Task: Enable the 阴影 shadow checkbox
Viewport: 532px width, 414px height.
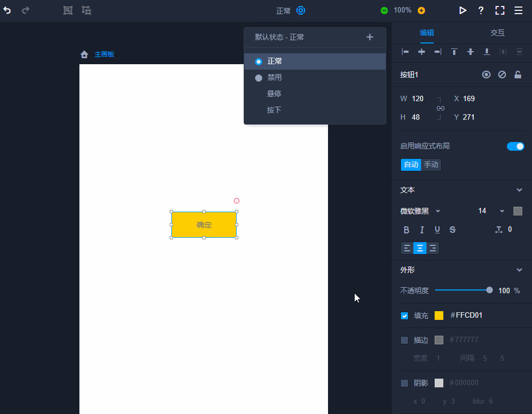Action: click(x=404, y=383)
